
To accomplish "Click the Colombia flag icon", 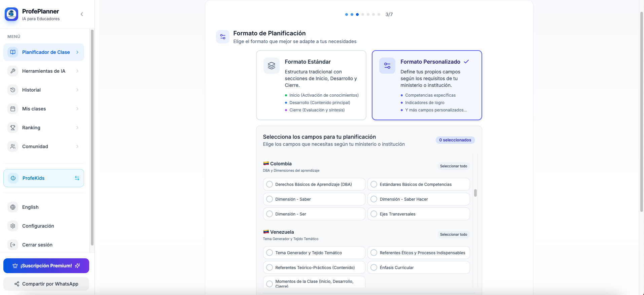I will [x=266, y=163].
